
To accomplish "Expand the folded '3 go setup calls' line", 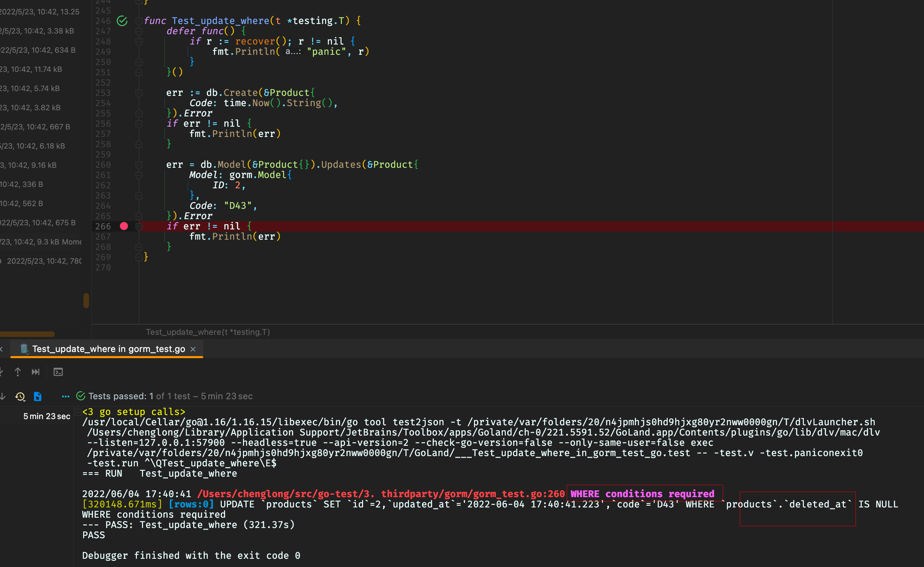I will point(78,412).
